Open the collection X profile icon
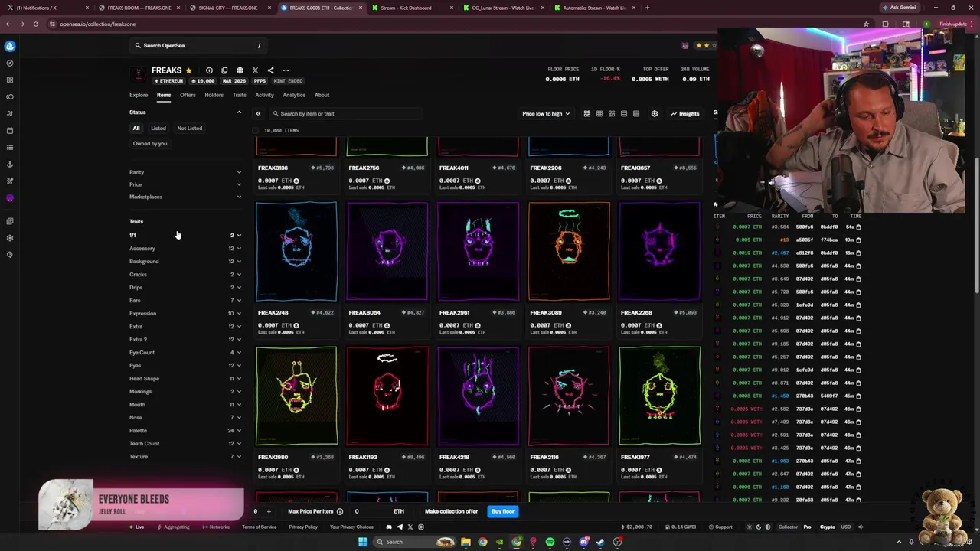The image size is (980, 551). coord(255,70)
